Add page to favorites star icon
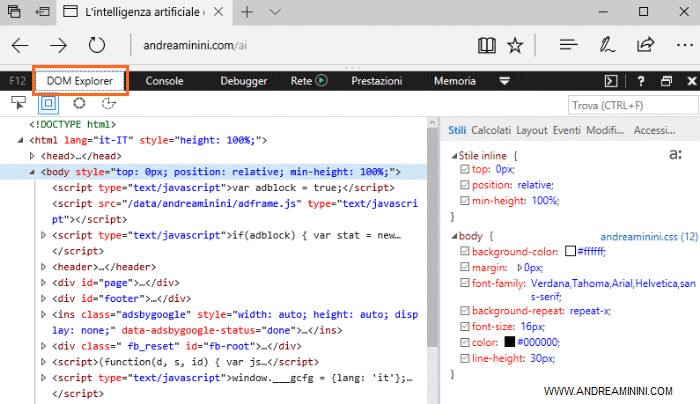700x404 pixels. tap(515, 45)
